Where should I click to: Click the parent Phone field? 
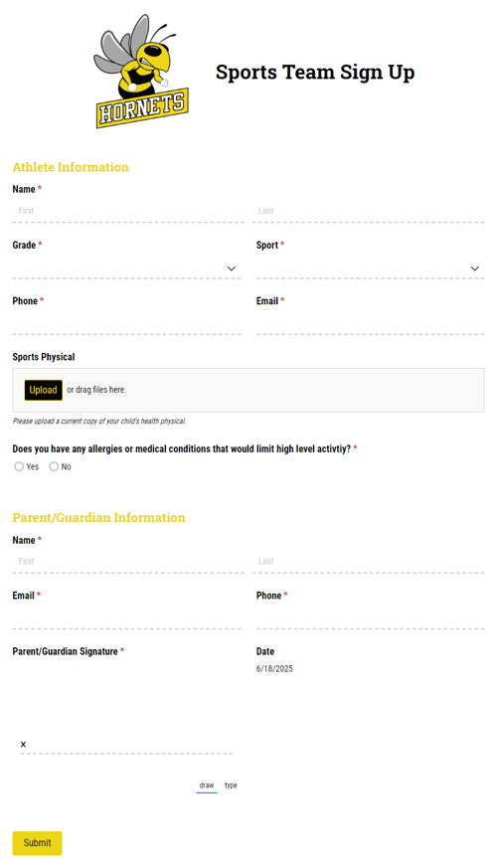coord(370,617)
